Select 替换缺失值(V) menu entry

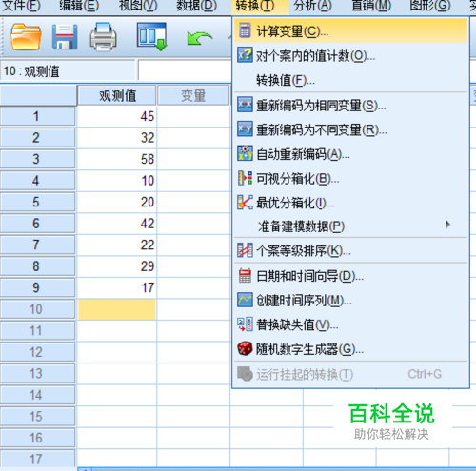pos(351,324)
